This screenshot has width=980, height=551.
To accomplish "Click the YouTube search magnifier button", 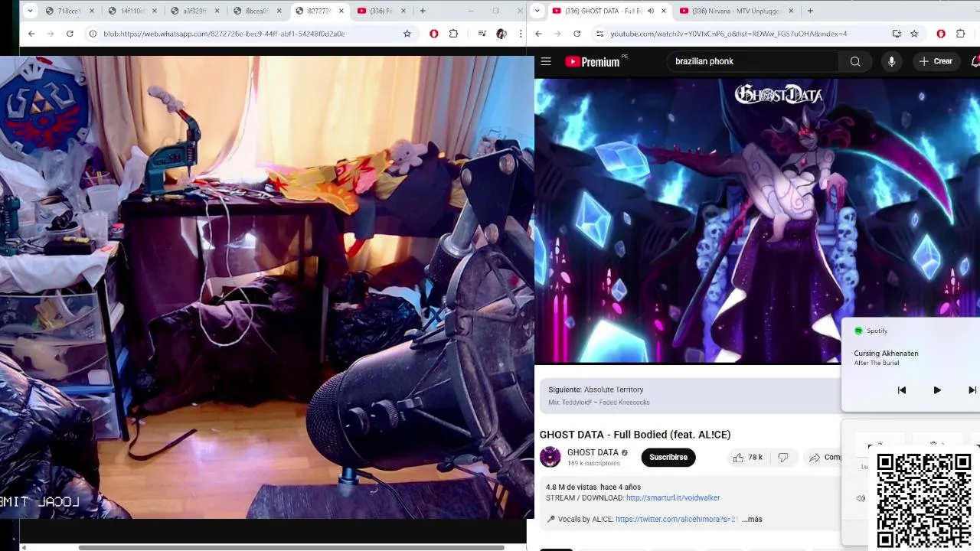I will pyautogui.click(x=855, y=61).
